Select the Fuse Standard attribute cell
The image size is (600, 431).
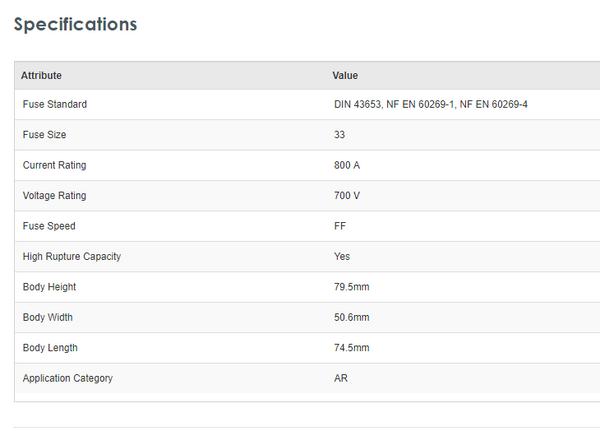pos(54,104)
